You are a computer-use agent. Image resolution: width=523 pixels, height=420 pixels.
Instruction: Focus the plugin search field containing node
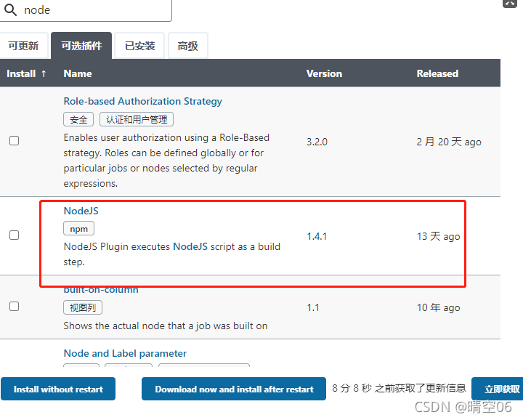(86, 10)
